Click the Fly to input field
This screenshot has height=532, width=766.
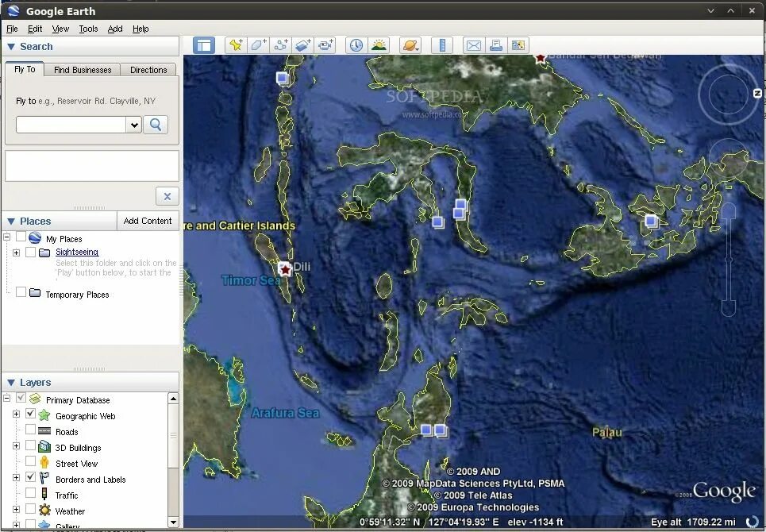(x=71, y=125)
